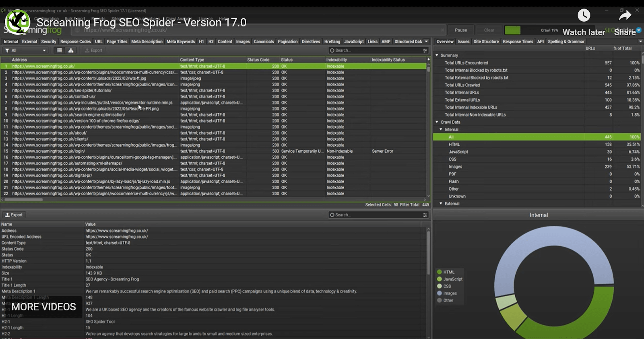Expand the External tree node
Screen dimensions: 644x339
click(x=441, y=204)
